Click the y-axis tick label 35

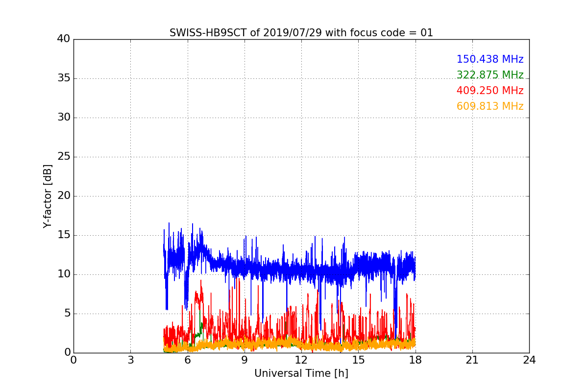[x=63, y=78]
